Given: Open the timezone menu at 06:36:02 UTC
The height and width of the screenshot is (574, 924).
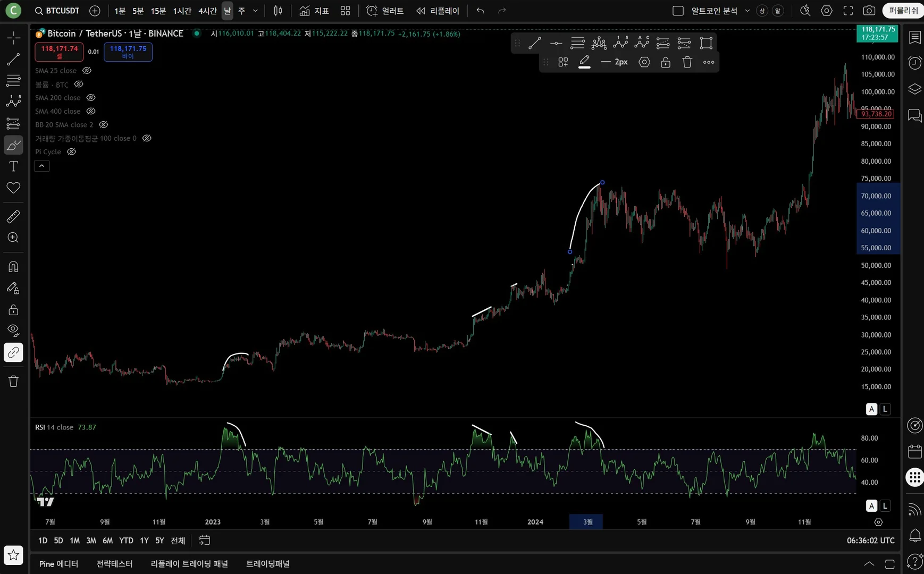Looking at the screenshot, I should [x=871, y=541].
